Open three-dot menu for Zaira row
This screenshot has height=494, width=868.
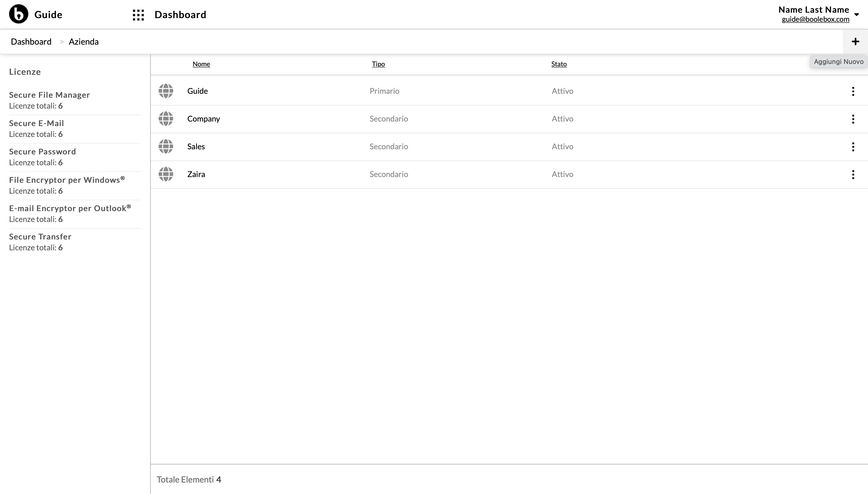pyautogui.click(x=853, y=175)
